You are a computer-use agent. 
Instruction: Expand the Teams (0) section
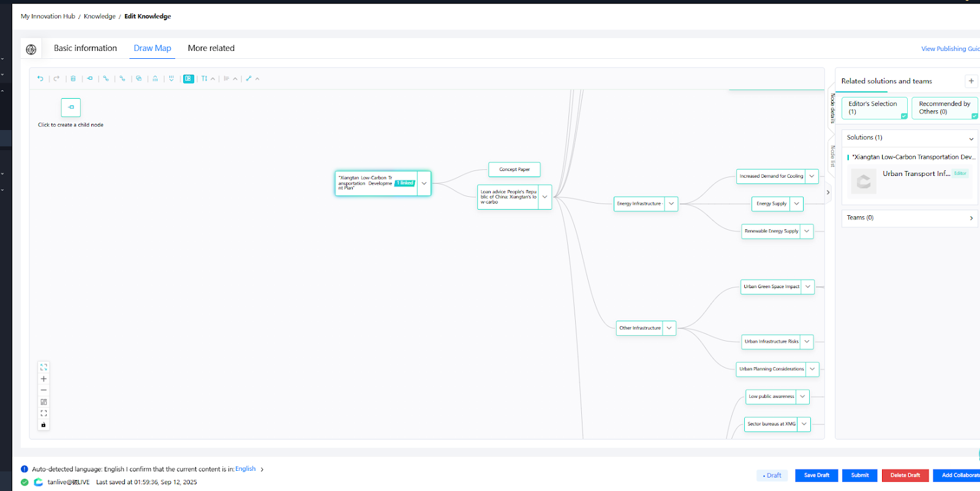click(971, 218)
